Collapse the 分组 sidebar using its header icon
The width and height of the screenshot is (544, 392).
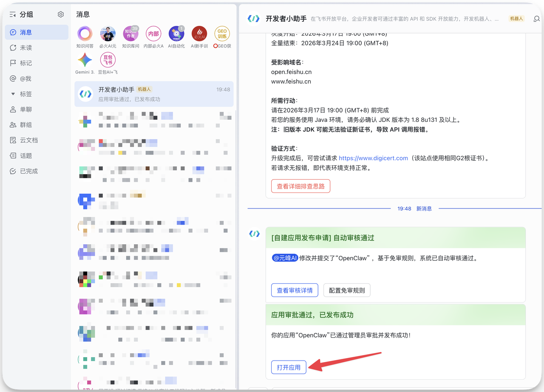click(13, 14)
